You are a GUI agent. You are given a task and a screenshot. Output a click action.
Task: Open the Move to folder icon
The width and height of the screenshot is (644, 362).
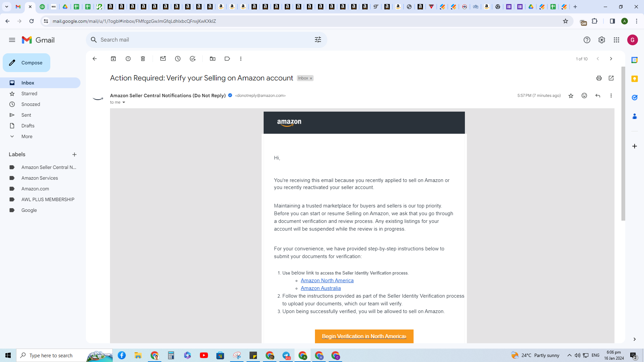pyautogui.click(x=213, y=59)
